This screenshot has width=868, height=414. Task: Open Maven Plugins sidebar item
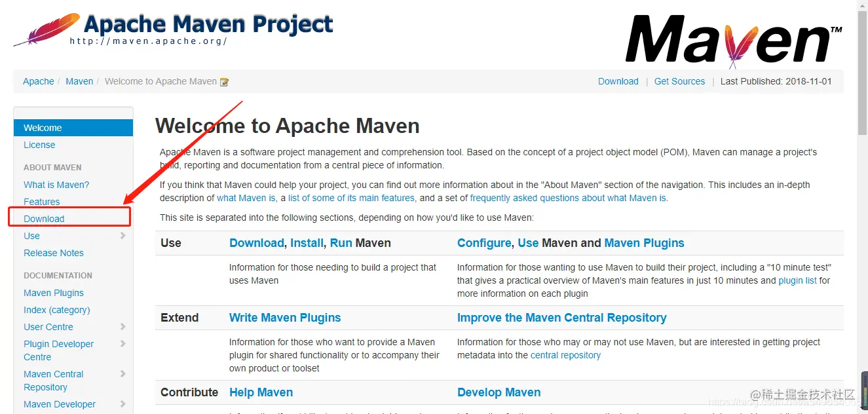point(54,293)
